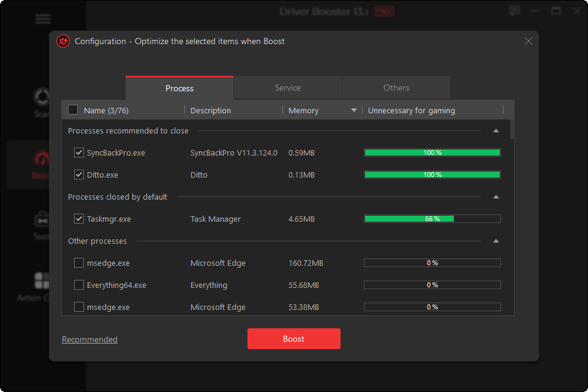This screenshot has height=392, width=588.
Task: Click the Recommended link
Action: 89,339
